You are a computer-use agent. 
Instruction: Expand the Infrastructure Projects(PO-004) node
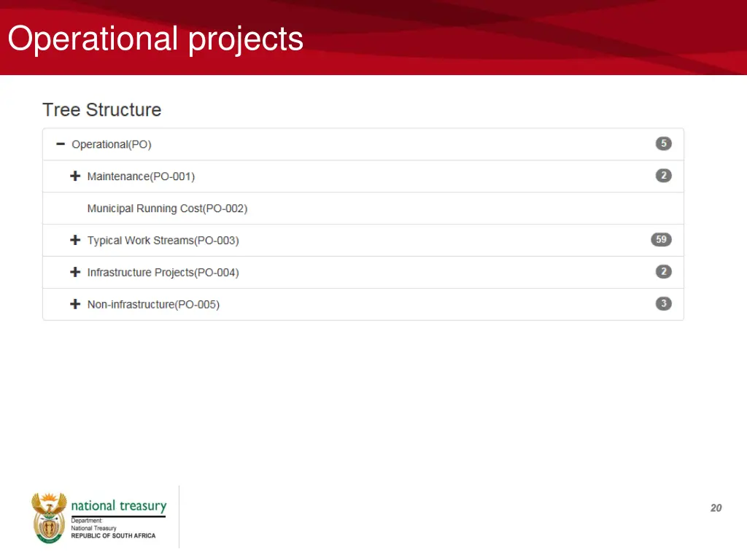coord(75,272)
